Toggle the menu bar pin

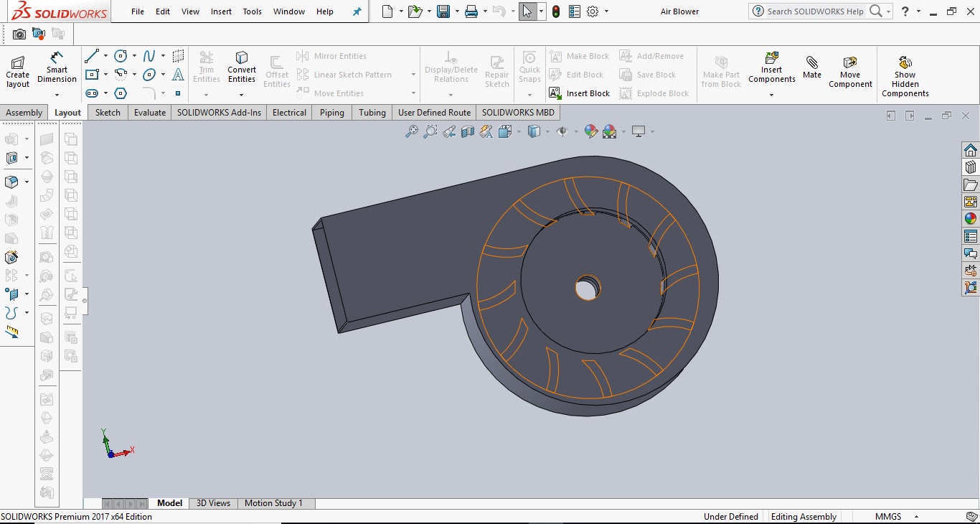pyautogui.click(x=357, y=11)
